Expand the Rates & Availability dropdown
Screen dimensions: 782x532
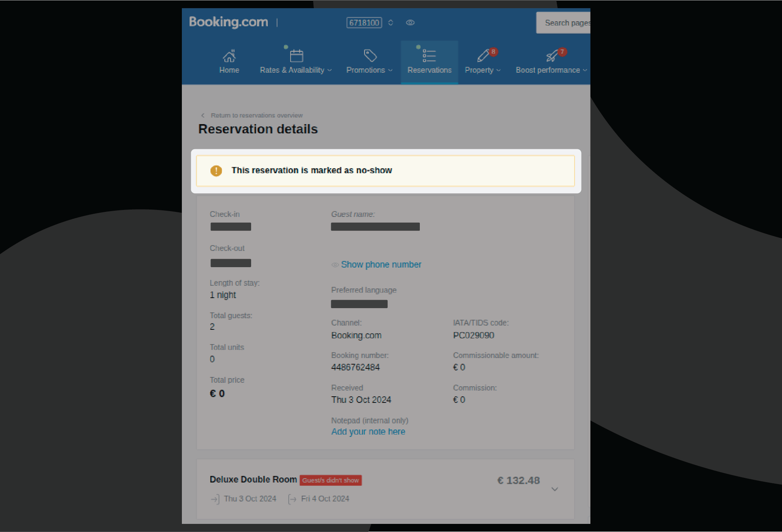[330, 70]
